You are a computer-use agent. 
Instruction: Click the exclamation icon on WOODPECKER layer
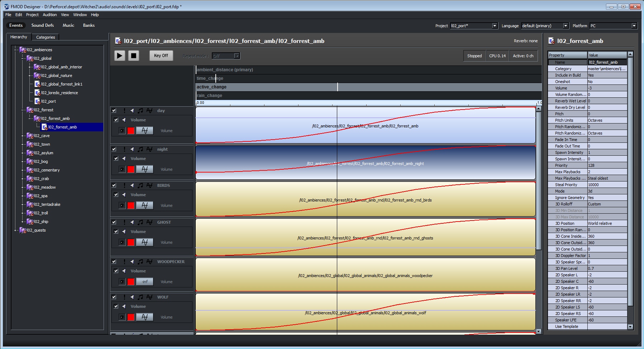(124, 262)
